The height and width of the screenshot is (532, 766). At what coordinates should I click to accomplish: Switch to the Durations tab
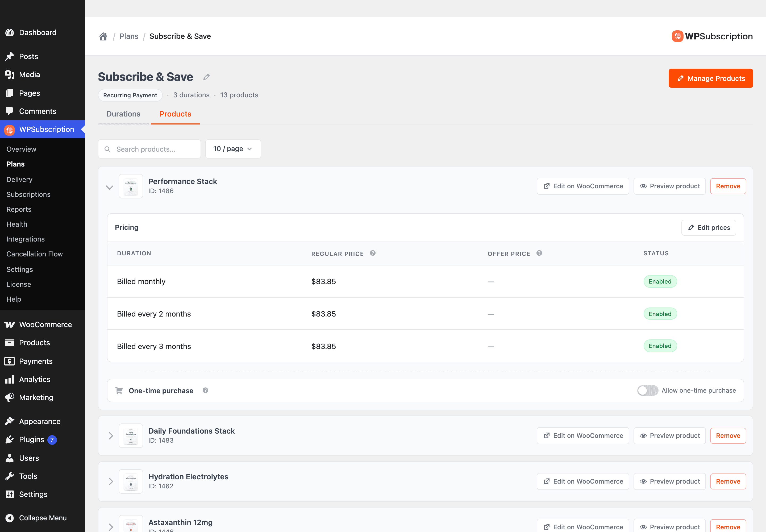123,114
